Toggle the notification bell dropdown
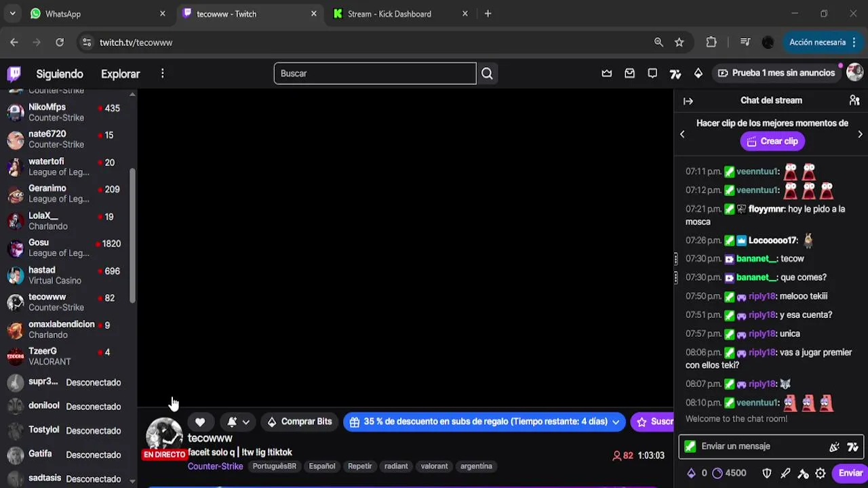This screenshot has width=868, height=488. pos(238,422)
